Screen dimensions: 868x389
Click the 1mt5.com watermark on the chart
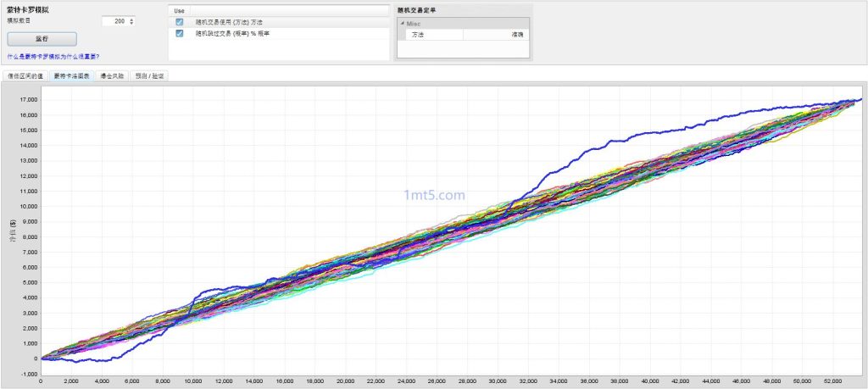[434, 194]
